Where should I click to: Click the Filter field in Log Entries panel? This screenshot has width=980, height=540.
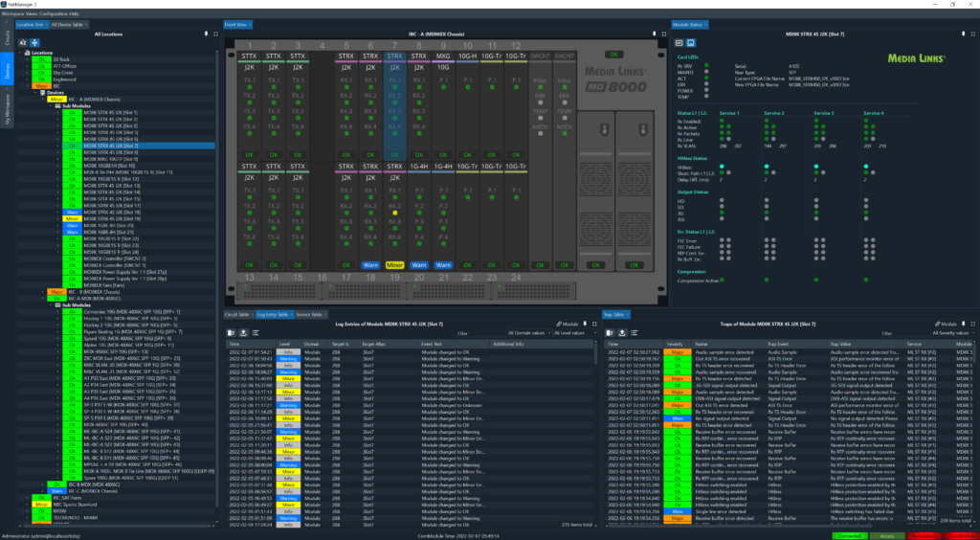(x=461, y=333)
